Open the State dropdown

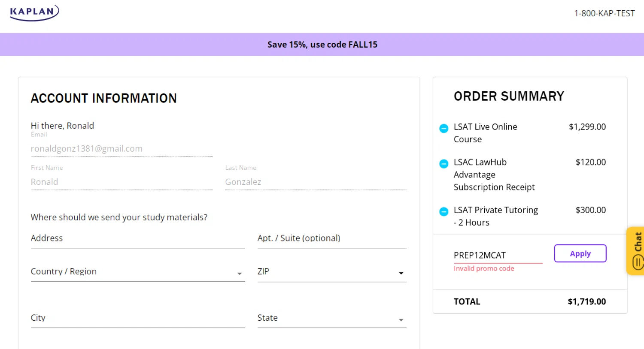pos(332,318)
